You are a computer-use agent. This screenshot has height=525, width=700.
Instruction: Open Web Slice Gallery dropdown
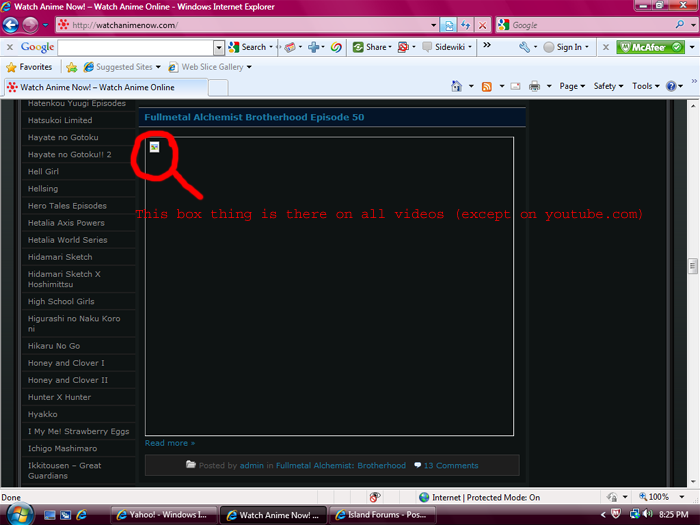[210, 67]
